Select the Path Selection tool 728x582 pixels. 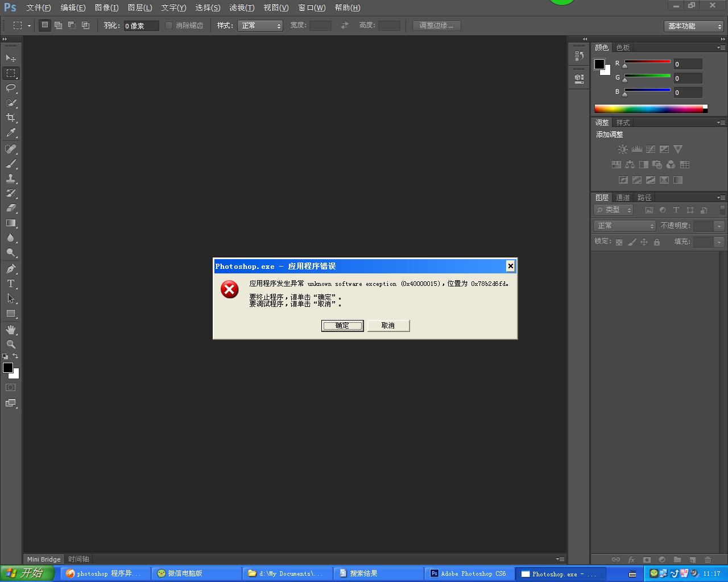(11, 298)
